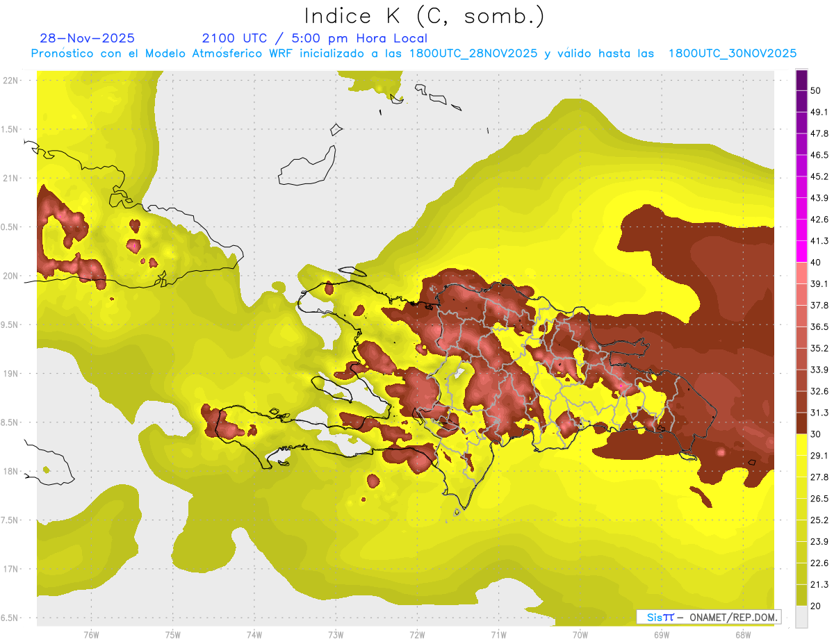
Task: Click the "19N" latitude label
Action: click(x=10, y=373)
